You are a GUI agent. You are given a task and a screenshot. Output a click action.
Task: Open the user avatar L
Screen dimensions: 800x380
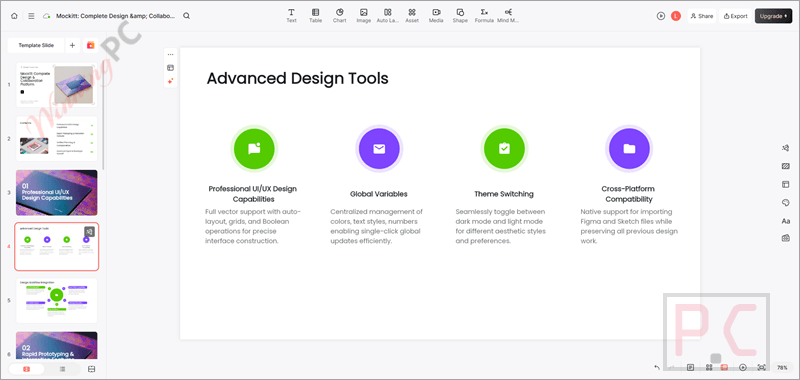coord(676,16)
